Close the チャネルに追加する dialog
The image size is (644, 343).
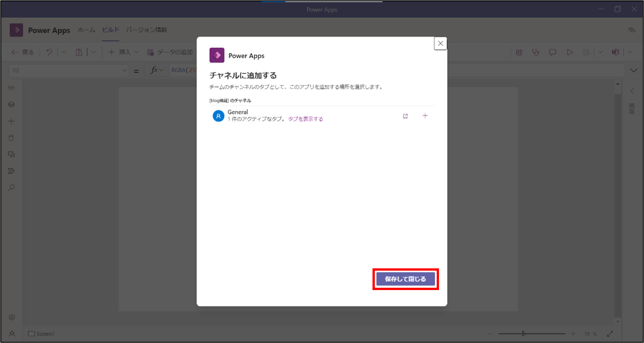[440, 43]
